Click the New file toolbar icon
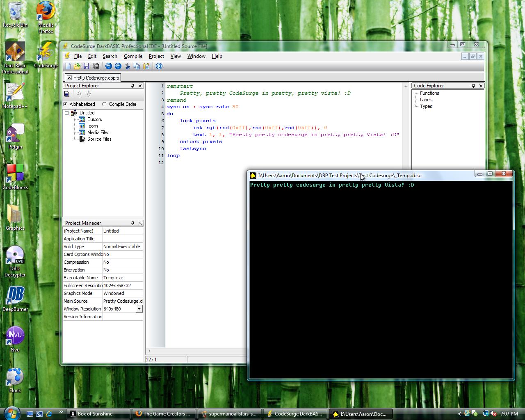 click(x=68, y=66)
